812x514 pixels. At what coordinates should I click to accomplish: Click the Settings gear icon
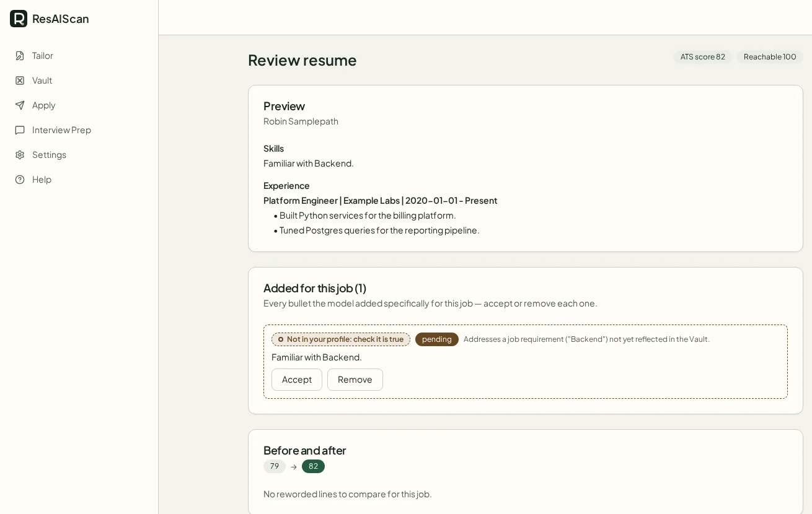pyautogui.click(x=20, y=155)
